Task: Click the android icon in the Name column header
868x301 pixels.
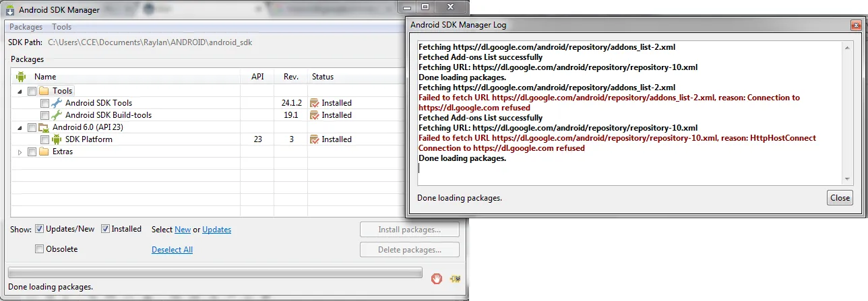Action: point(21,77)
